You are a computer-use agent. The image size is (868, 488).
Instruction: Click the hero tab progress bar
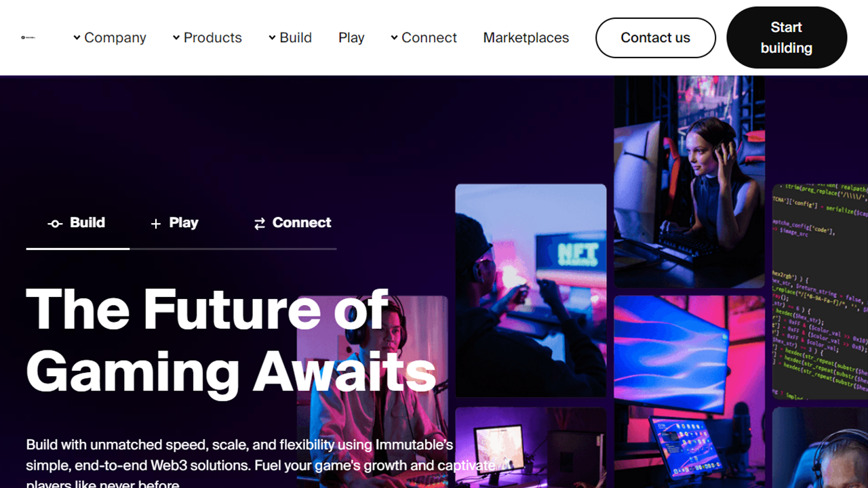(x=181, y=249)
